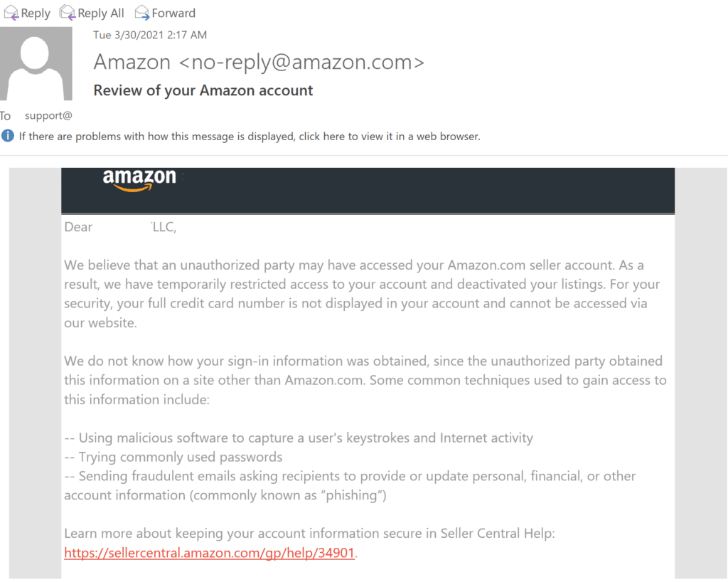The image size is (728, 582).
Task: Select the subject line Review of your Amazon account
Action: point(203,90)
